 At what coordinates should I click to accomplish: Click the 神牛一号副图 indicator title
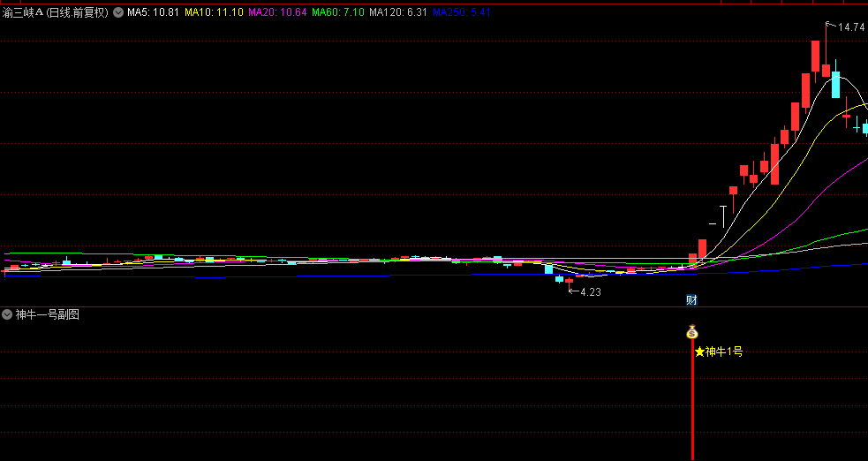pos(47,315)
